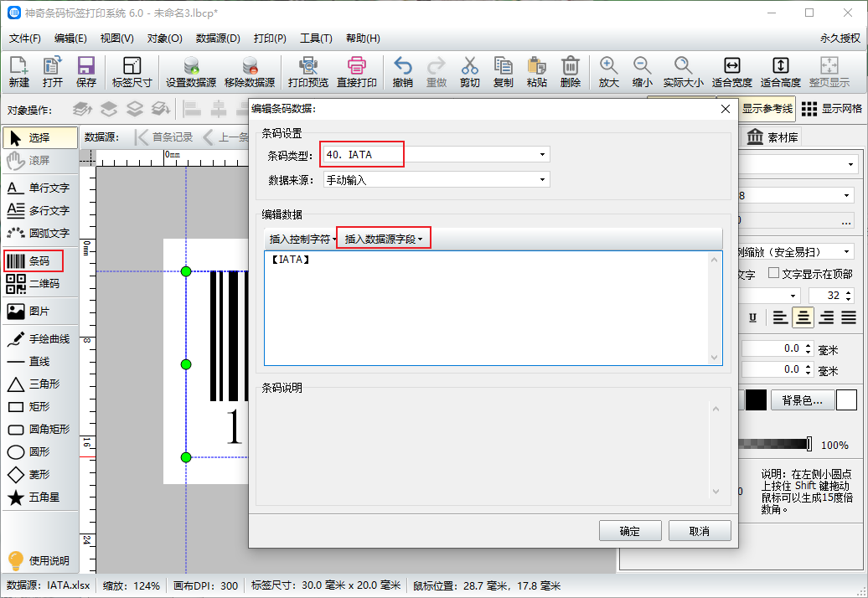The height and width of the screenshot is (598, 868).
Task: Copy the selection with 复制
Action: pos(504,72)
